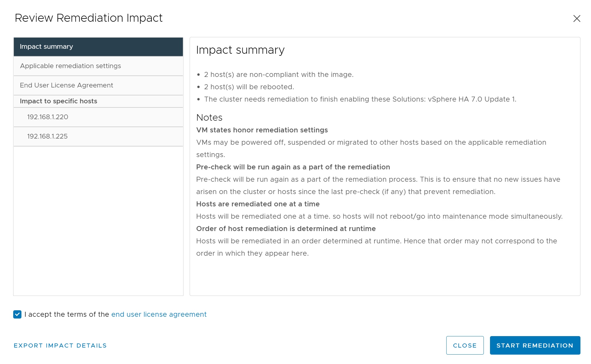The image size is (591, 364).
Task: Click the non-compliant hosts bullet line
Action: (x=279, y=75)
